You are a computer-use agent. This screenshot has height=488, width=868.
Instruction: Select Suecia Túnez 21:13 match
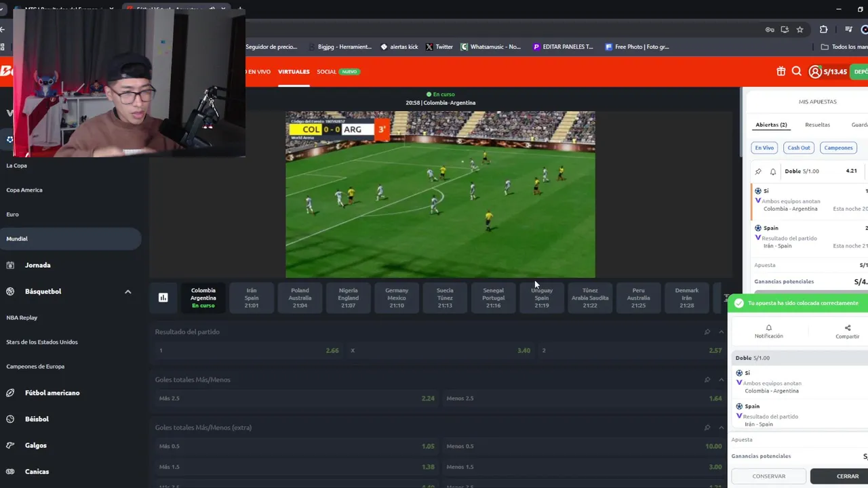(445, 298)
